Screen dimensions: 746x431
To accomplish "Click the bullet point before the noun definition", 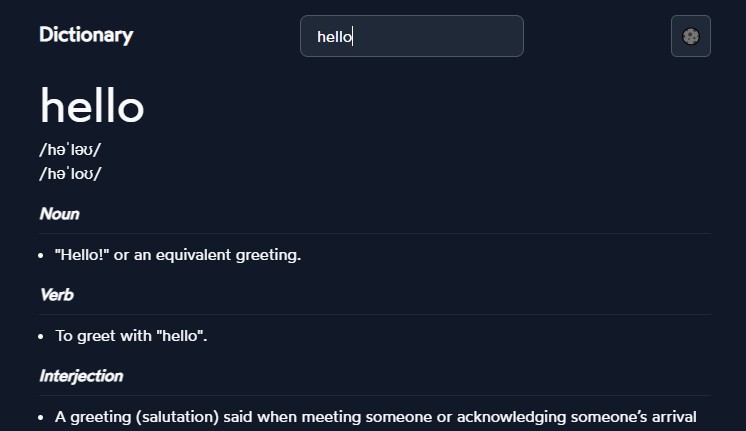I will point(43,256).
